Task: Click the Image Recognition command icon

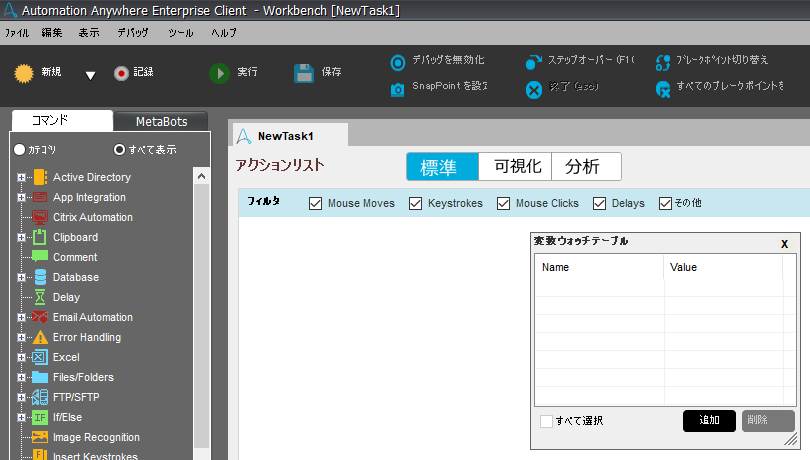Action: (40, 437)
